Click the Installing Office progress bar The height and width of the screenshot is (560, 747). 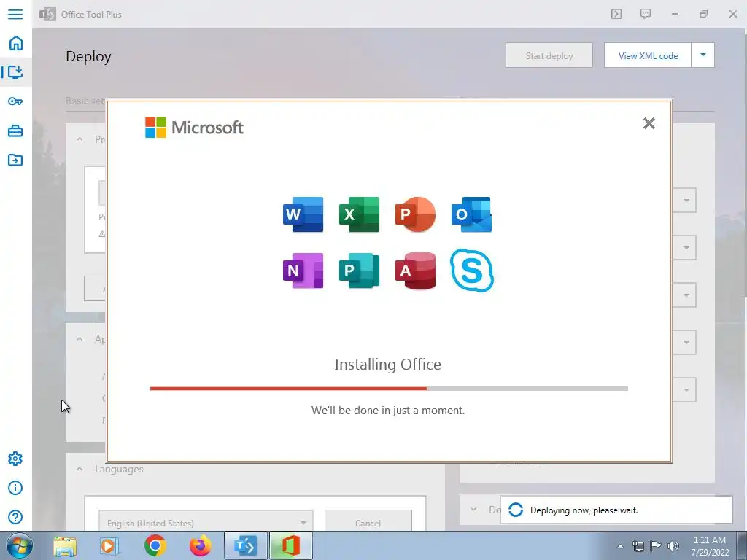tap(389, 389)
